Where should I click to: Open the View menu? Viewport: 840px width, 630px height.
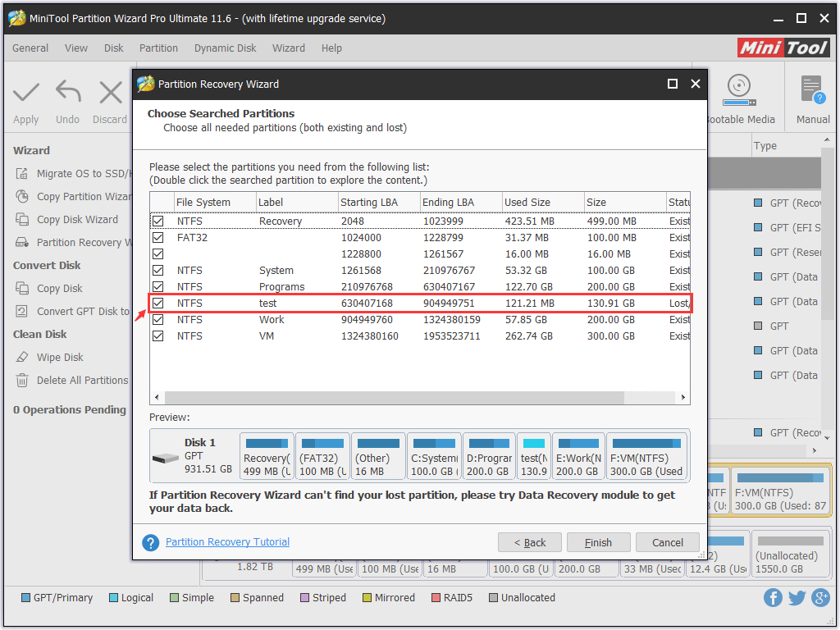tap(76, 48)
